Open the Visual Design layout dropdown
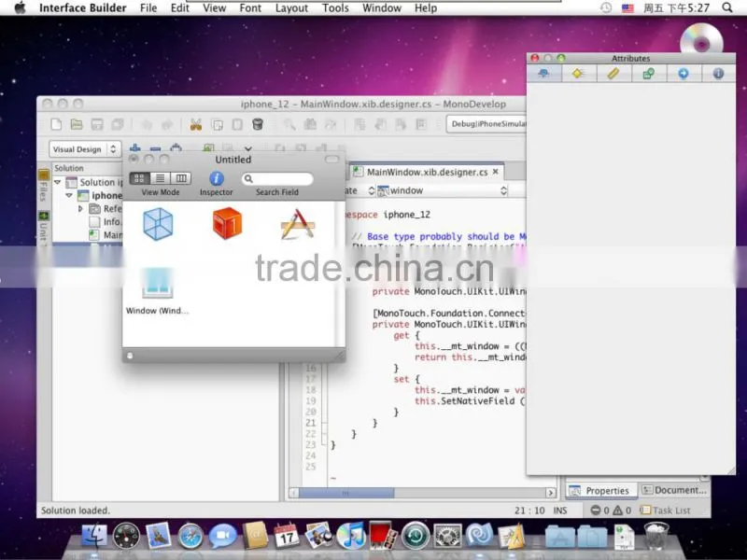Viewport: 747px width, 560px height. click(85, 149)
